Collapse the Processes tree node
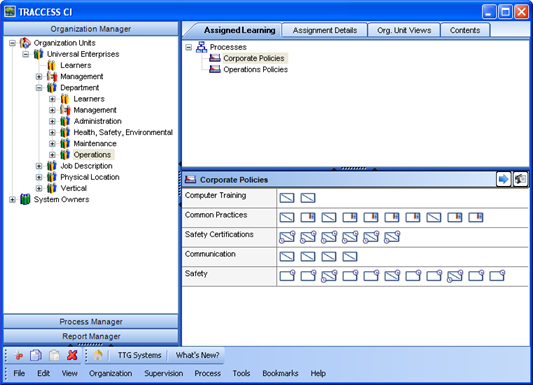 coord(189,47)
